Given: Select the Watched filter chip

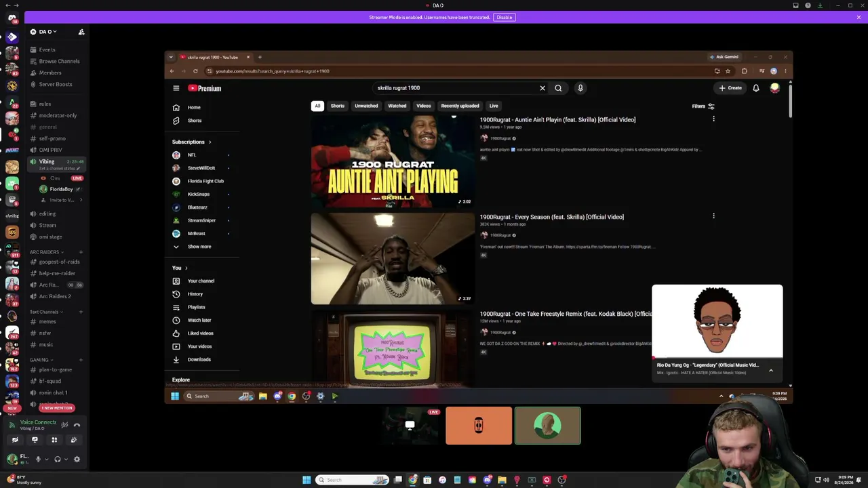Looking at the screenshot, I should [397, 106].
